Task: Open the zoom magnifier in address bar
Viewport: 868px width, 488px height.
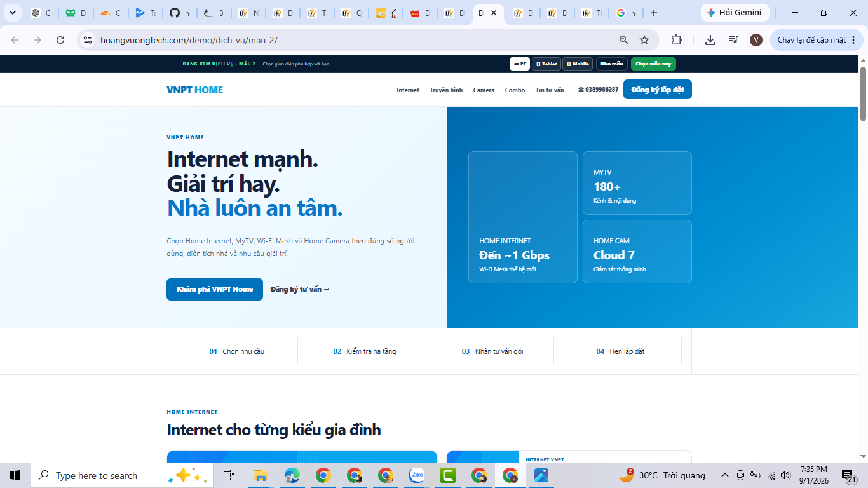Action: pos(624,40)
